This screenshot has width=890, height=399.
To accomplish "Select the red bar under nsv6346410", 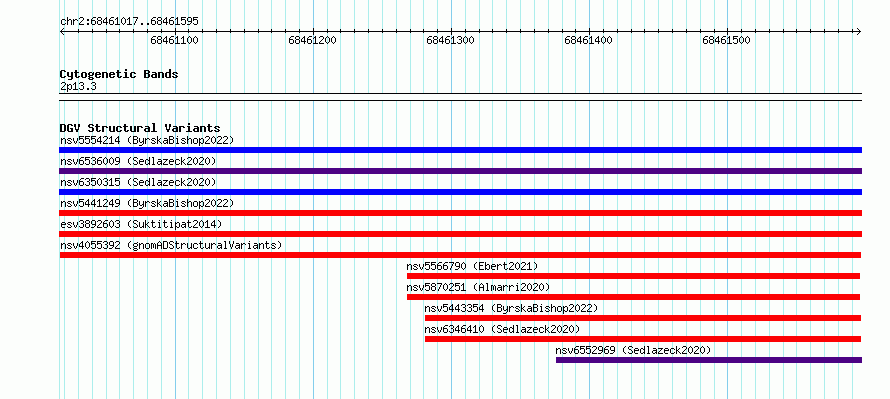I will (x=643, y=339).
